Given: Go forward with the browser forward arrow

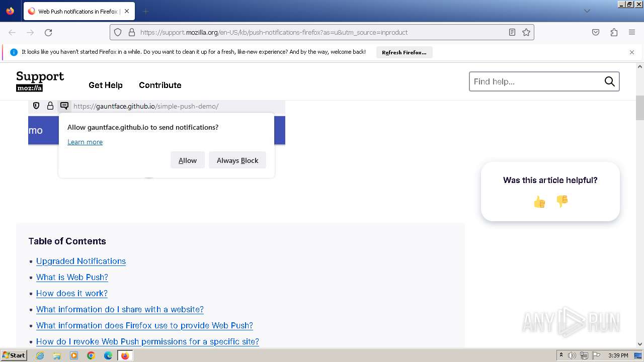Looking at the screenshot, I should pos(30,32).
